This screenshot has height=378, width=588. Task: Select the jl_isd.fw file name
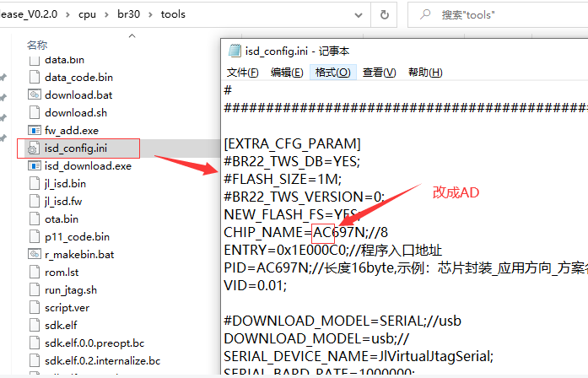pyautogui.click(x=63, y=202)
